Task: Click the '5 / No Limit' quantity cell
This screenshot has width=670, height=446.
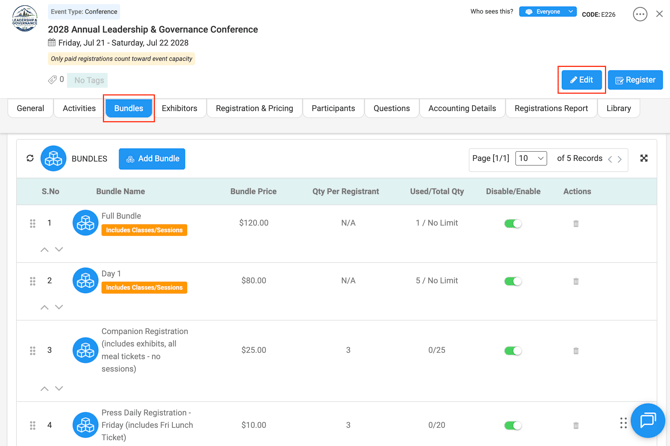Action: [x=437, y=280]
